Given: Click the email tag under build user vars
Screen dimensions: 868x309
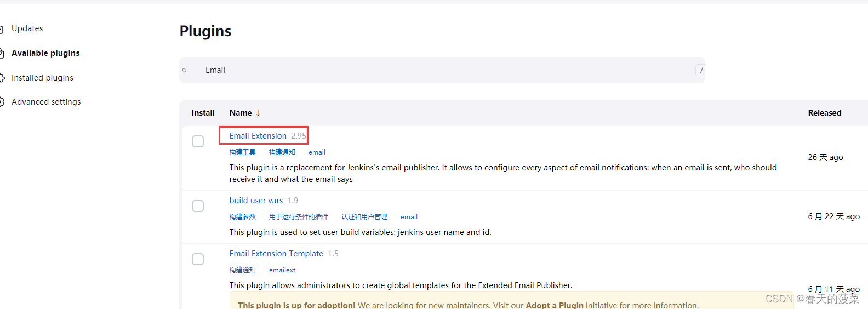Looking at the screenshot, I should click(409, 217).
